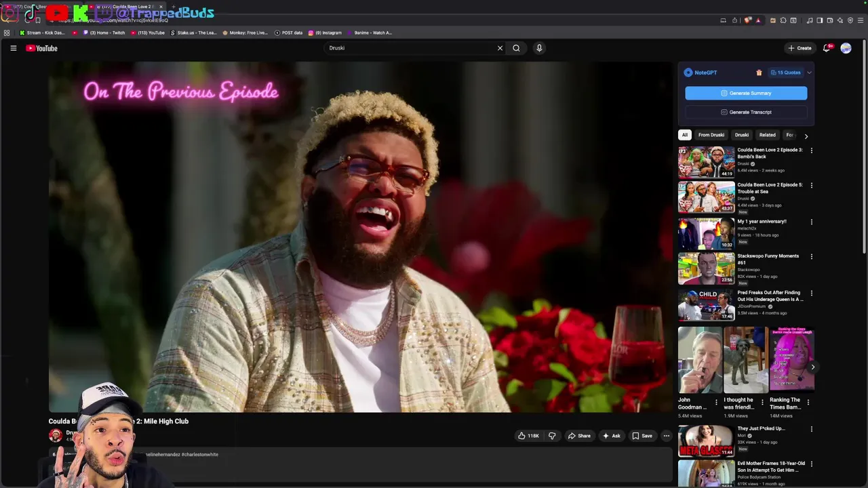Click the Create button
Image resolution: width=868 pixels, height=488 pixels.
[x=800, y=48]
